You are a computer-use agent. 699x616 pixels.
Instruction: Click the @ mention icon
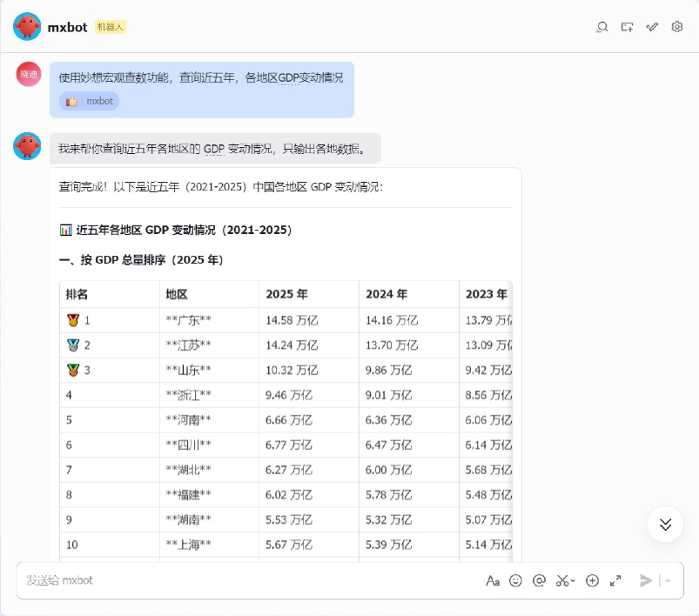coord(539,580)
